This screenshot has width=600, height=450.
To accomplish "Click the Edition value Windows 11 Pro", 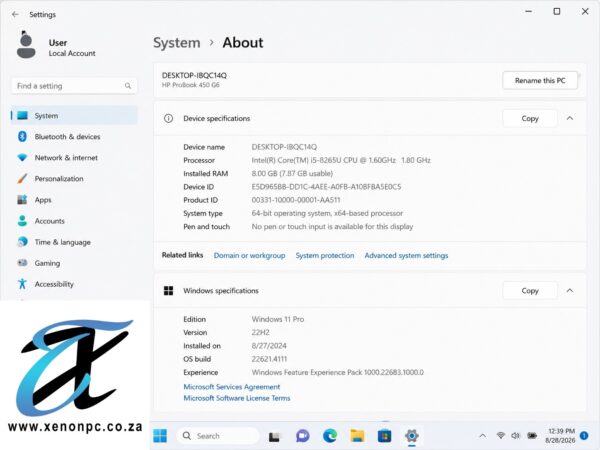I will [x=278, y=319].
